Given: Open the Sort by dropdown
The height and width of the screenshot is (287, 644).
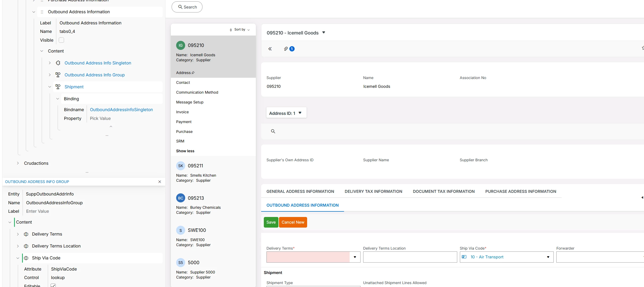Looking at the screenshot, I should pyautogui.click(x=240, y=30).
